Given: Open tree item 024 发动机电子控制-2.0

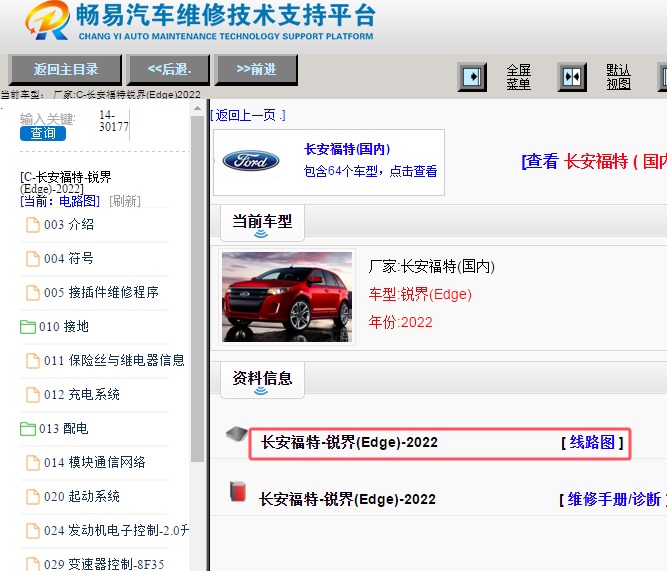Looking at the screenshot, I should pyautogui.click(x=116, y=530).
